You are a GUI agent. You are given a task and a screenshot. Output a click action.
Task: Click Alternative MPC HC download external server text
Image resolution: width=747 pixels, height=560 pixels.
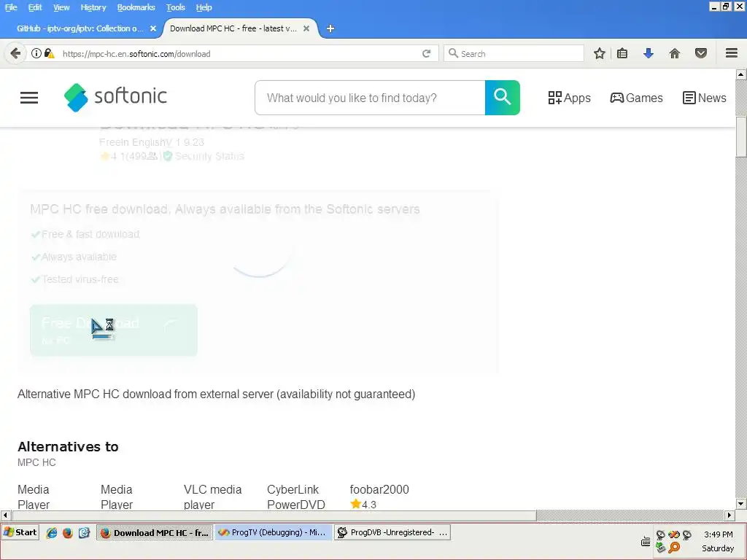[216, 394]
